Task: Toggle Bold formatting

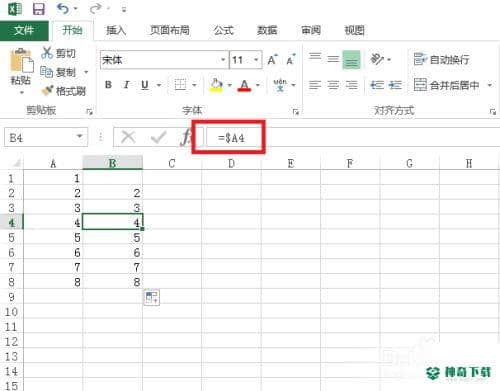Action: (x=108, y=85)
